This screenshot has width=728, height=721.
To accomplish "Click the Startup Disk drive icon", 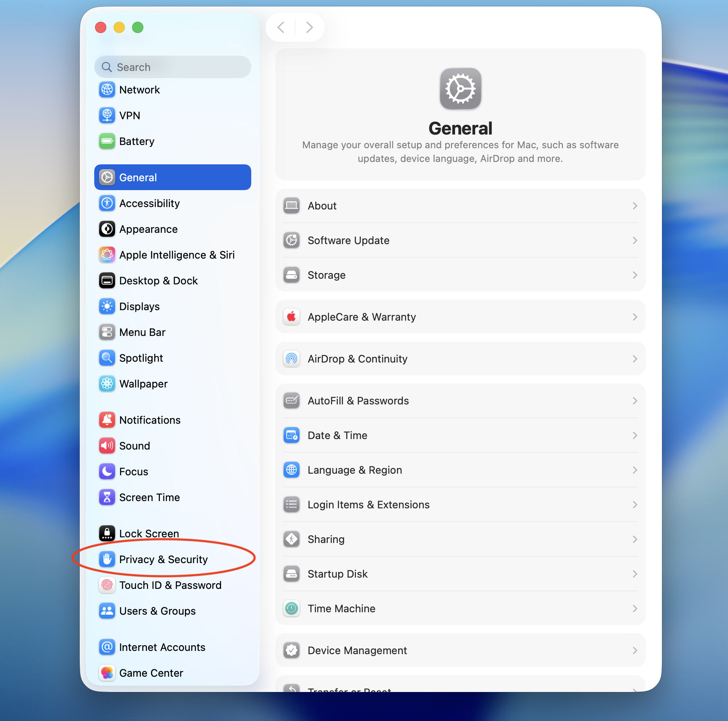I will [292, 574].
